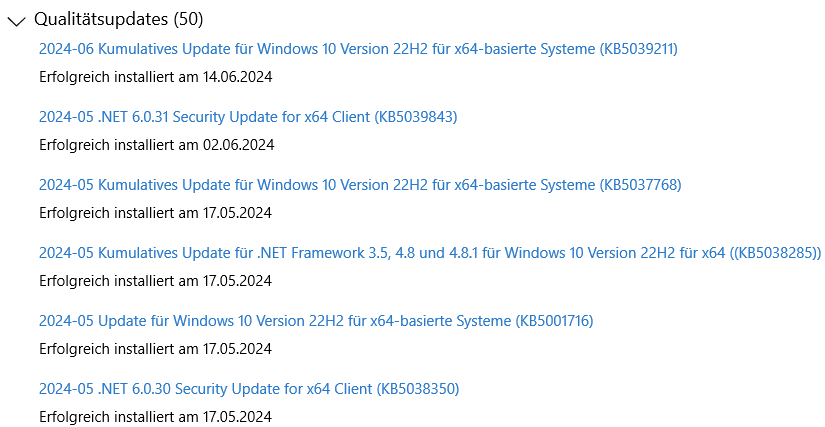Image resolution: width=825 pixels, height=427 pixels.
Task: Click install status under KB5038285 update
Action: [156, 281]
